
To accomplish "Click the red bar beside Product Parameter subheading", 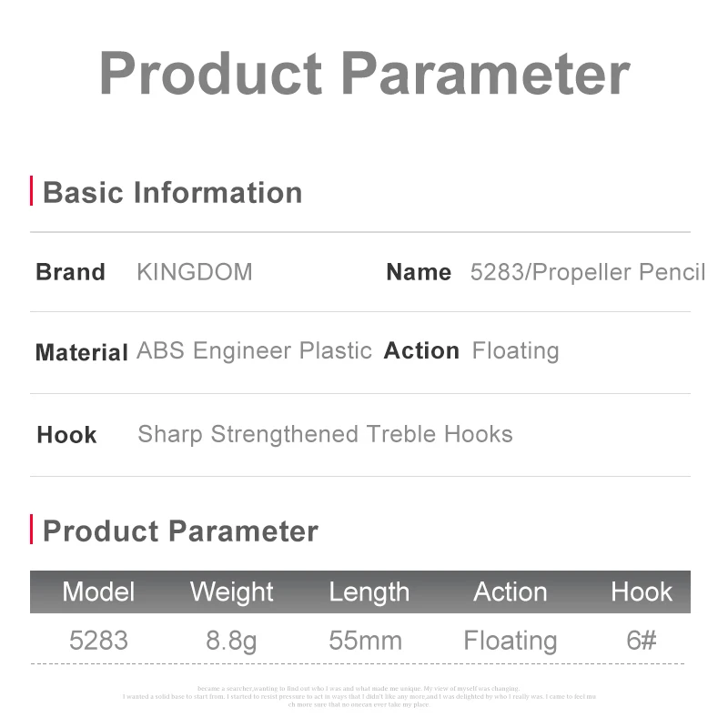I will point(31,529).
